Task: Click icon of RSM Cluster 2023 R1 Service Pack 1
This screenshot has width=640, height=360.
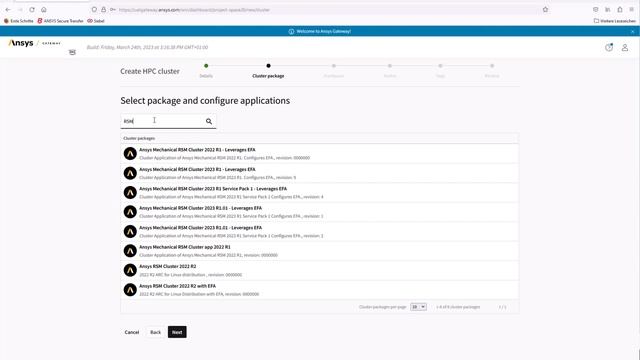Action: (x=130, y=192)
